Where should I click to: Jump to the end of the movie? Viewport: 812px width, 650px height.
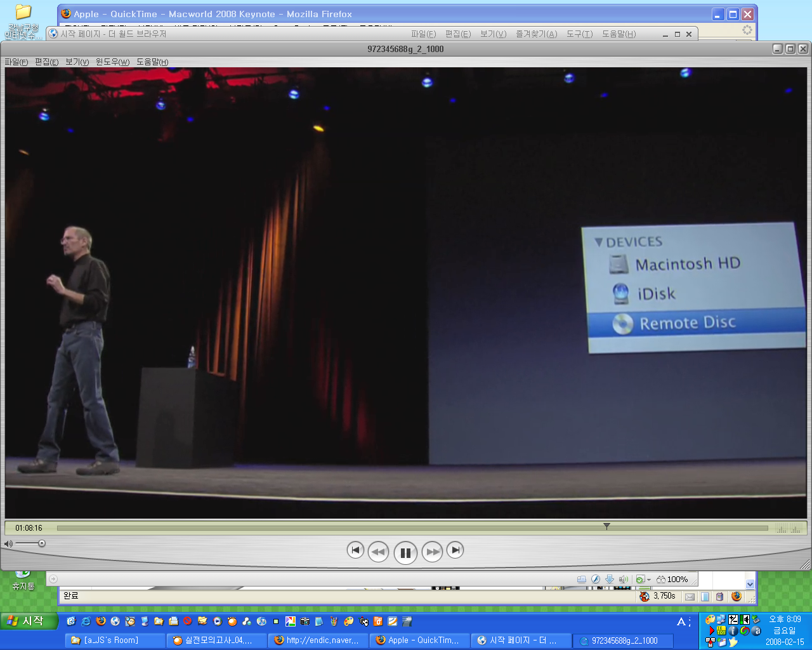(455, 550)
